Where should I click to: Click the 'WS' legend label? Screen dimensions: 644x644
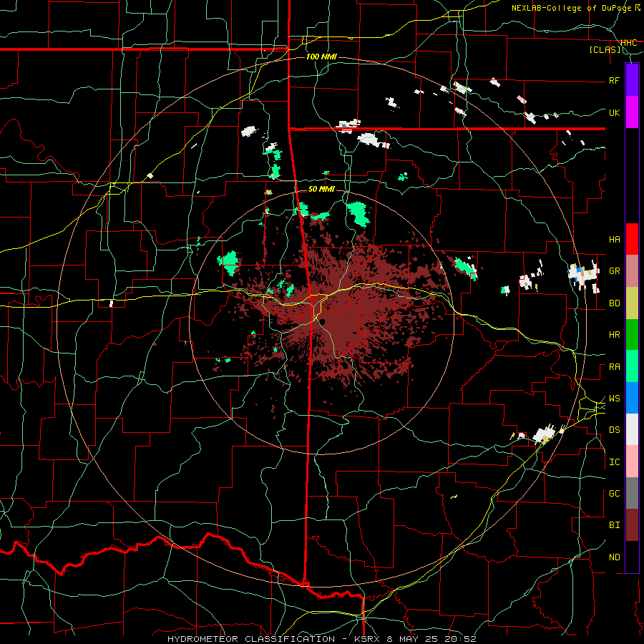pyautogui.click(x=615, y=399)
